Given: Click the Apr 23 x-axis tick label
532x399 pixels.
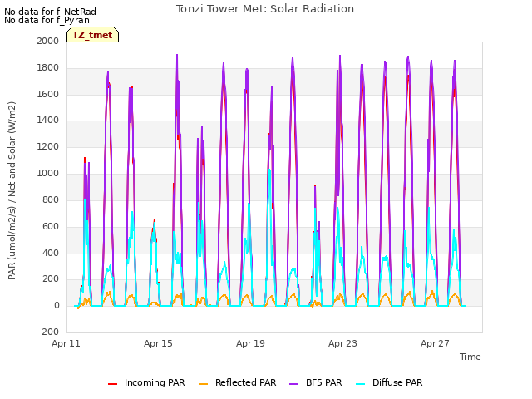Looking at the screenshot, I should tap(342, 343).
